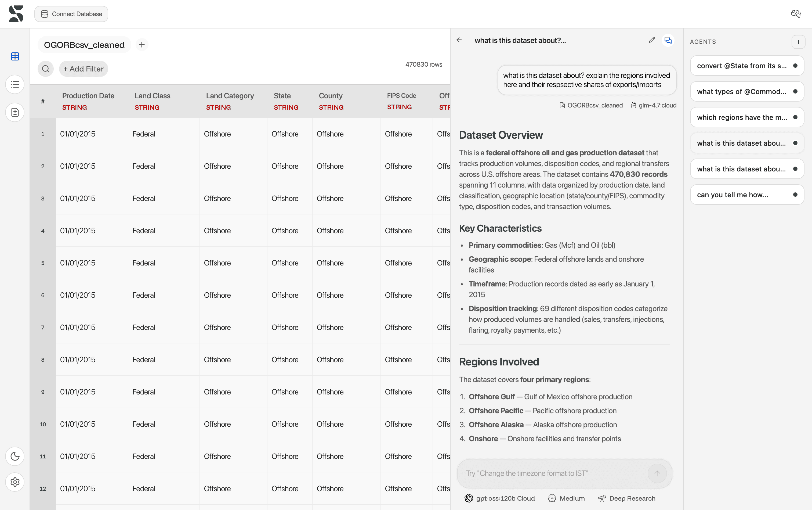Toggle Deep Research mode
Viewport: 812px width, 510px height.
point(627,498)
